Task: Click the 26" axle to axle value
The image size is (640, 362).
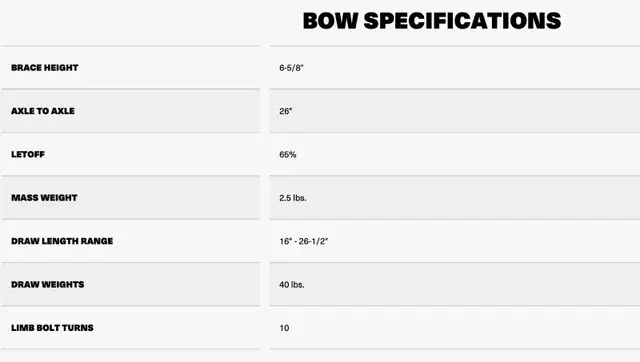Action: [x=286, y=111]
